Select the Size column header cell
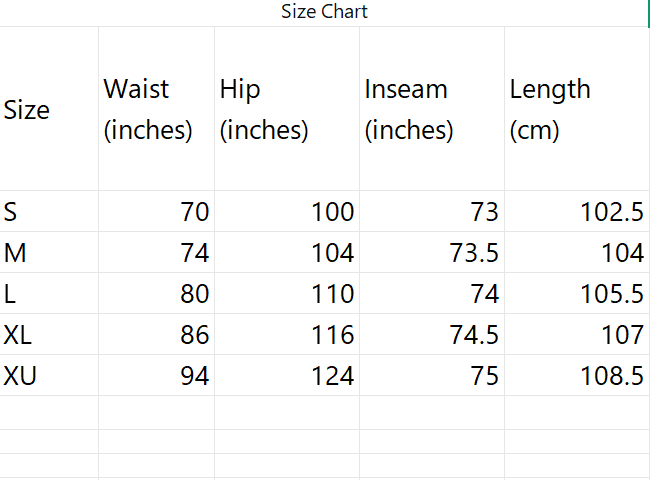Viewport: 650px width, 480px height. (49, 109)
